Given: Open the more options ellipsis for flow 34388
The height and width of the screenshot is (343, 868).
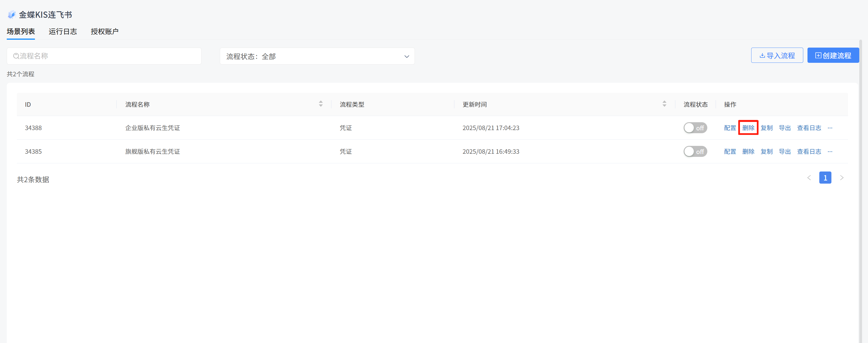Looking at the screenshot, I should [830, 128].
